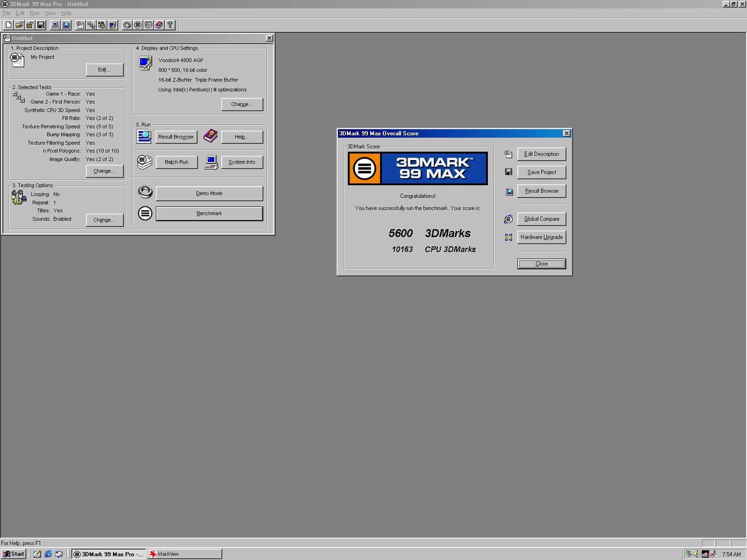The image size is (747, 560).
Task: Click the Internet Explorer quick launch icon
Action: pos(48,554)
